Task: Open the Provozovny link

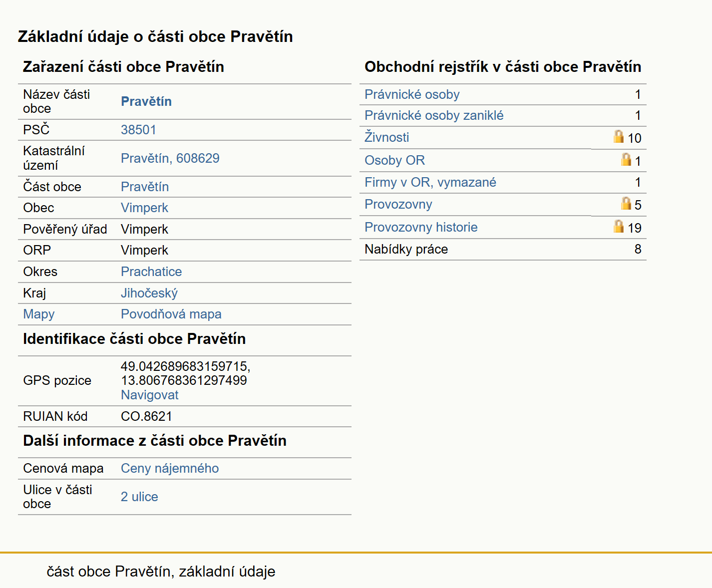Action: (x=398, y=204)
